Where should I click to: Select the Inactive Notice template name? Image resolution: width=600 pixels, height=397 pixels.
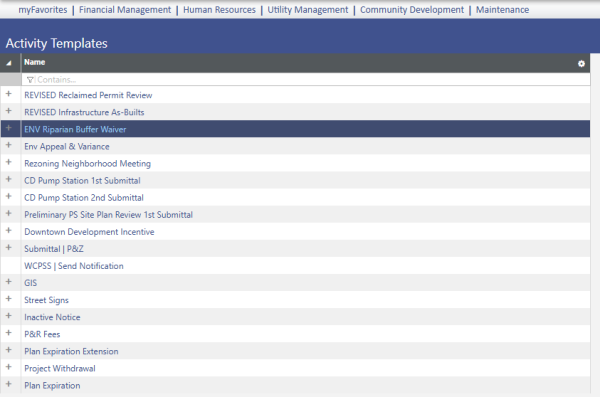tap(52, 317)
